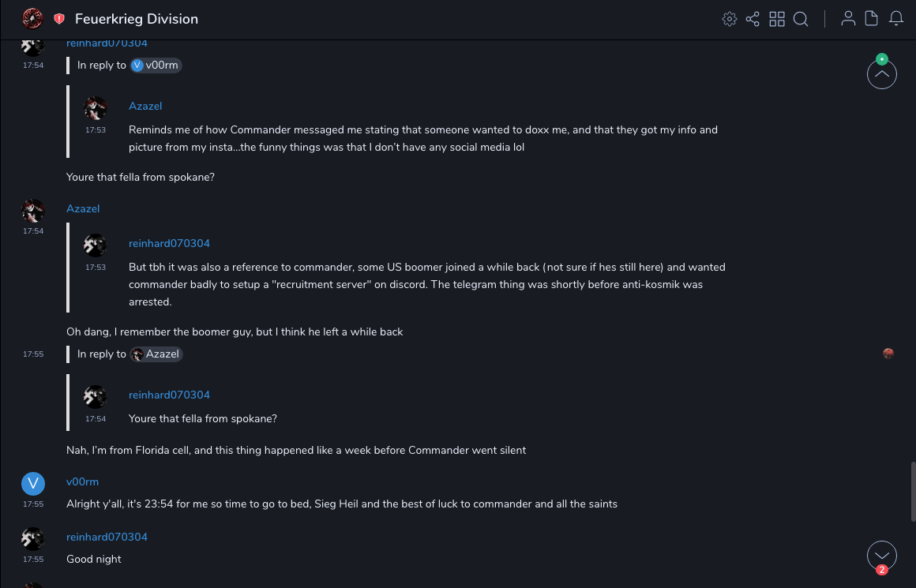This screenshot has width=916, height=588.
Task: Click the room avatar in the header
Action: pyautogui.click(x=32, y=19)
